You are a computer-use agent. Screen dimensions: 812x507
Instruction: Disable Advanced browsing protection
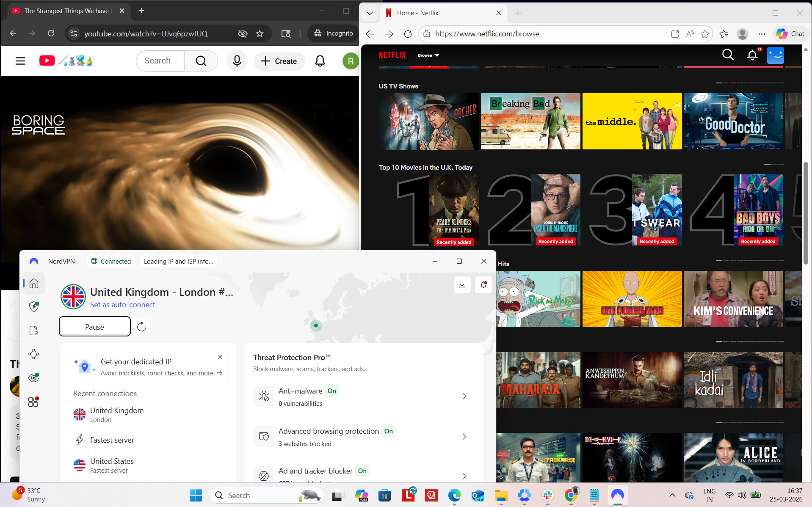pos(388,431)
